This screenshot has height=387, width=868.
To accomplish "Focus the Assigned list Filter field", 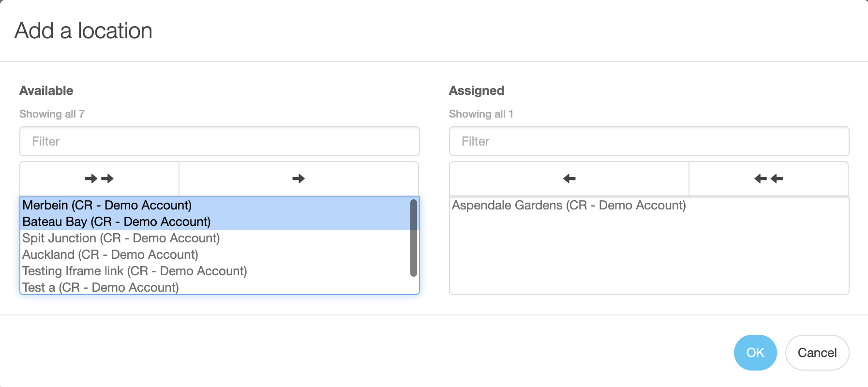I will 649,141.
